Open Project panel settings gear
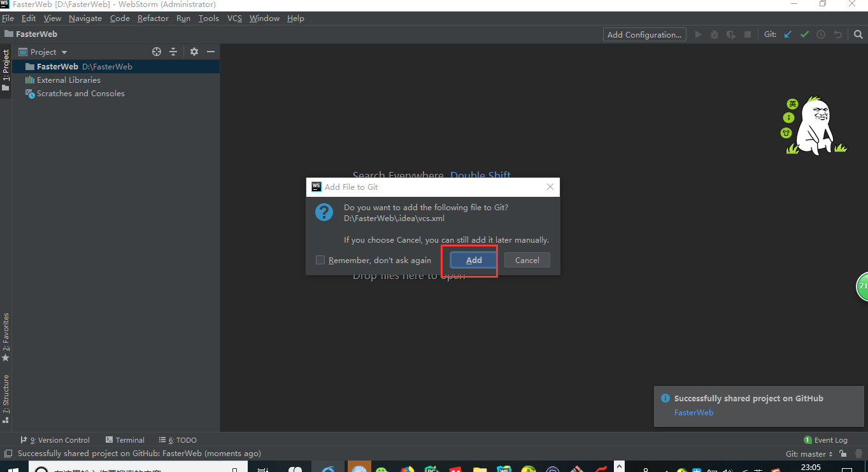This screenshot has height=472, width=868. click(x=194, y=52)
